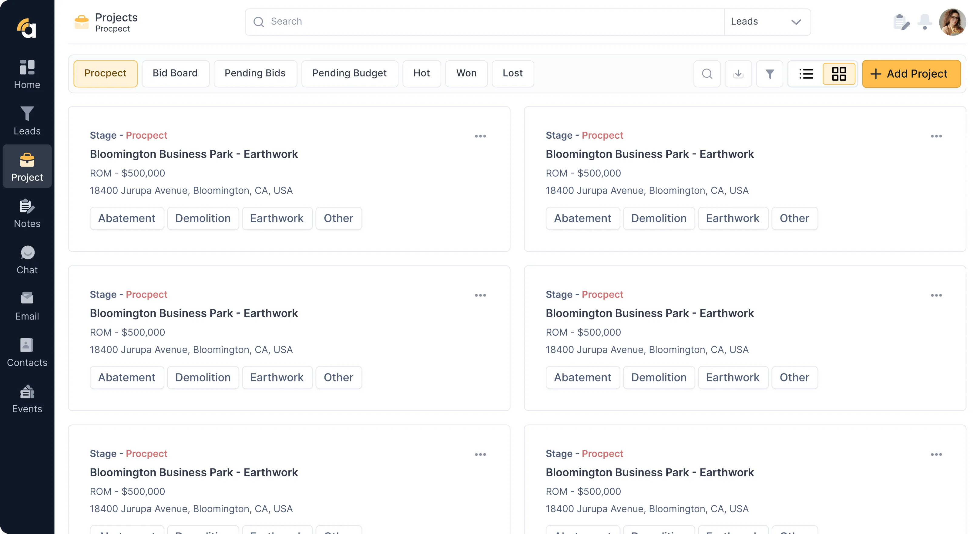Open notifications via the bell icon
Screen dimensions: 980x534
[925, 22]
